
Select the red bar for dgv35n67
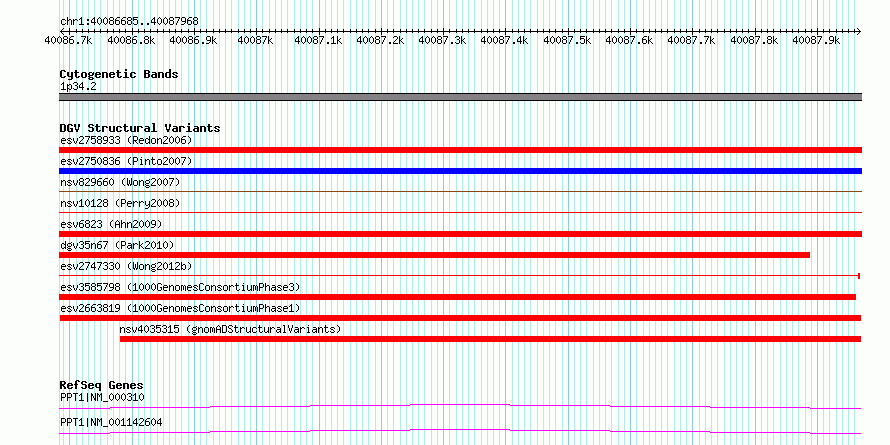point(434,255)
